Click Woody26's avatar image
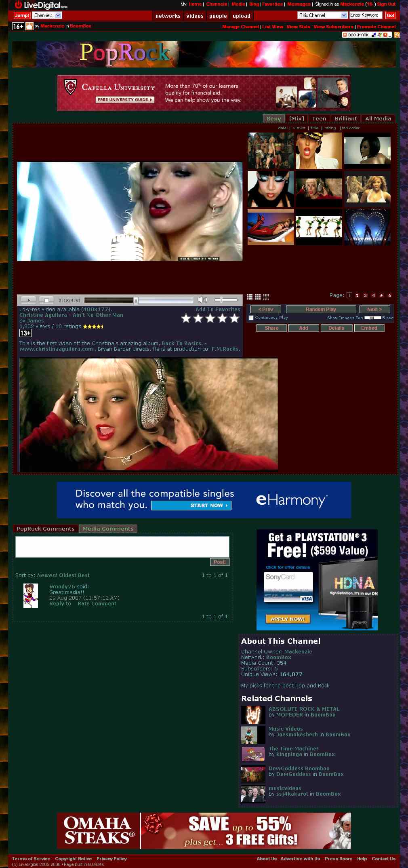 click(31, 596)
